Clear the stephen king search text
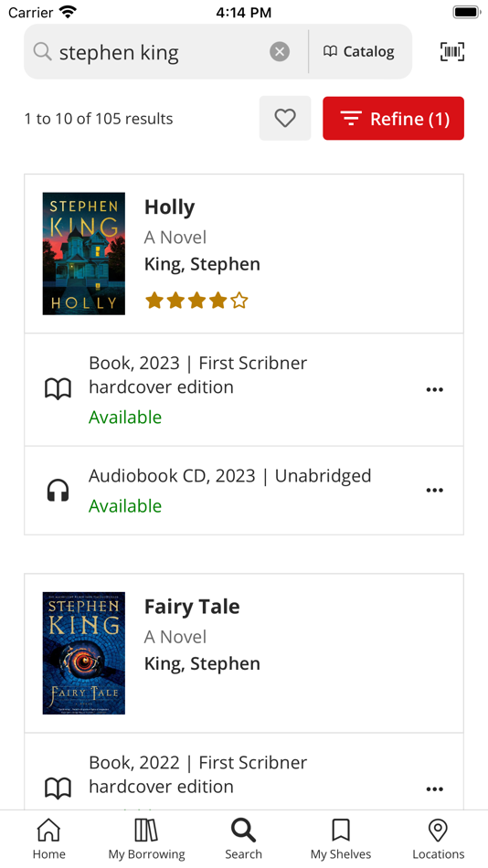This screenshot has height=868, width=488. 280,51
